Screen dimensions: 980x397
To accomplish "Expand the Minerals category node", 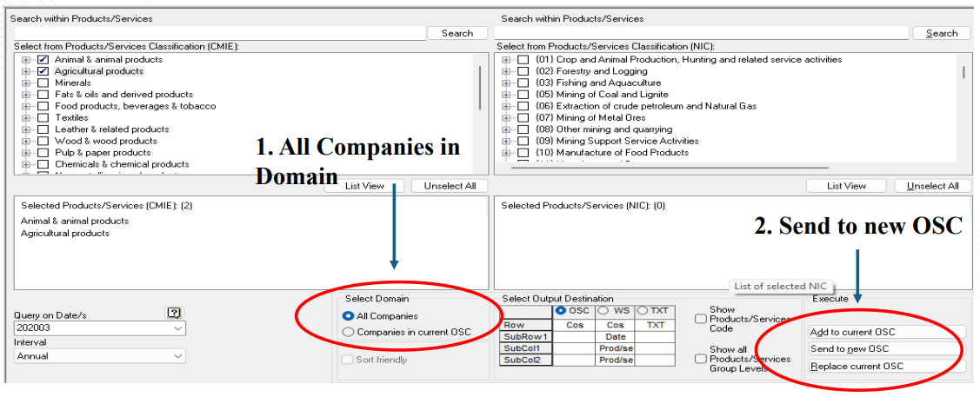I will 26,83.
